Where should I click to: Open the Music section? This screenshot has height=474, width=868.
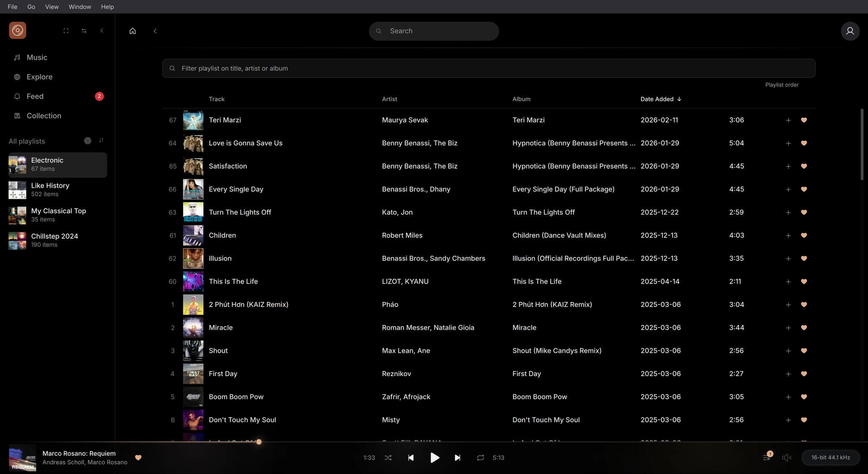[x=37, y=57]
